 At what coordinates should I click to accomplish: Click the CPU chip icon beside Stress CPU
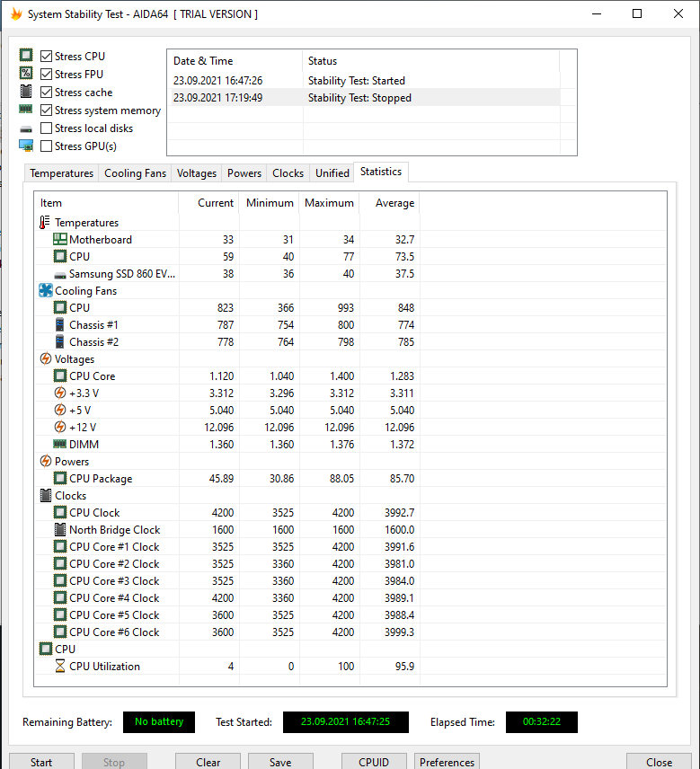point(26,55)
